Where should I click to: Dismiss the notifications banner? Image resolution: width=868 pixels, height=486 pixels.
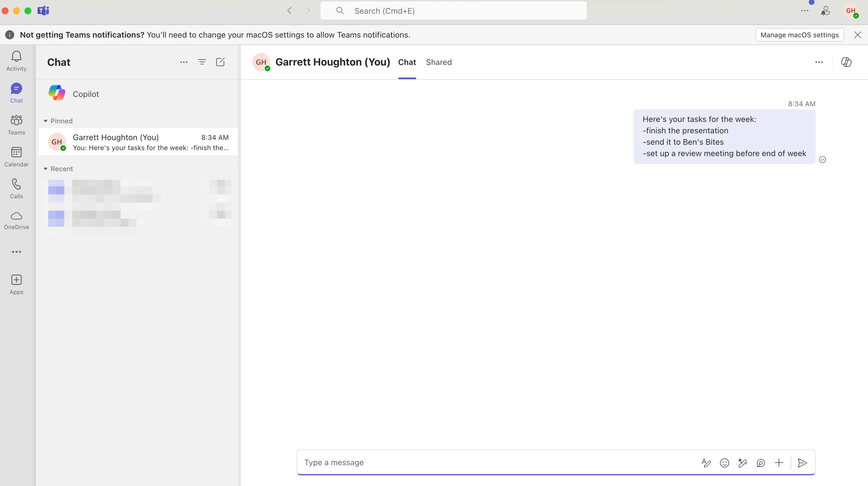[857, 35]
